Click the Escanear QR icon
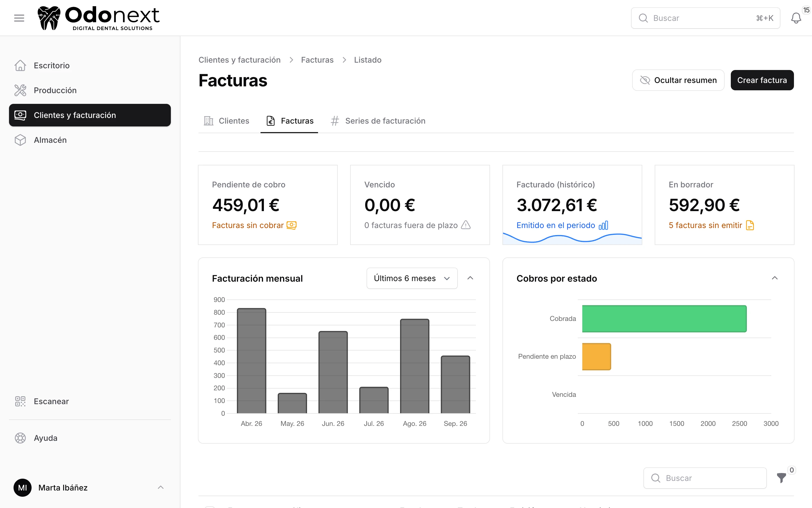 20,402
